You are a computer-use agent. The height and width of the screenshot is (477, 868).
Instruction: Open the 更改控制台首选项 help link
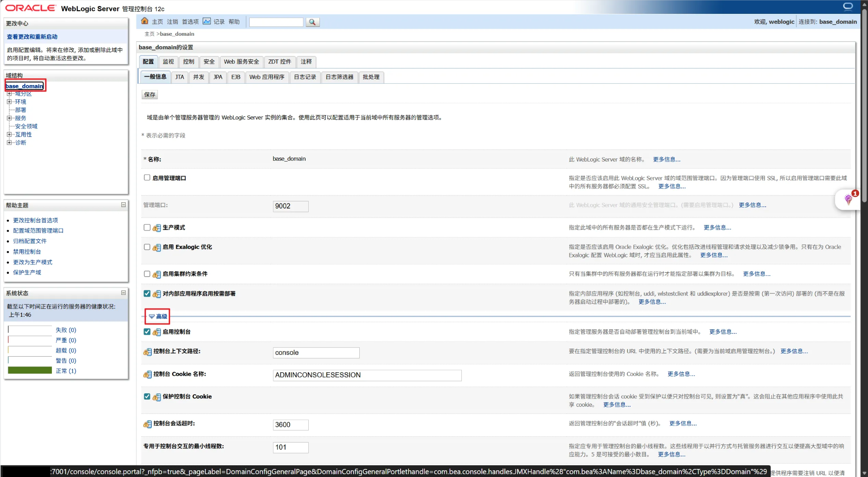(x=35, y=220)
